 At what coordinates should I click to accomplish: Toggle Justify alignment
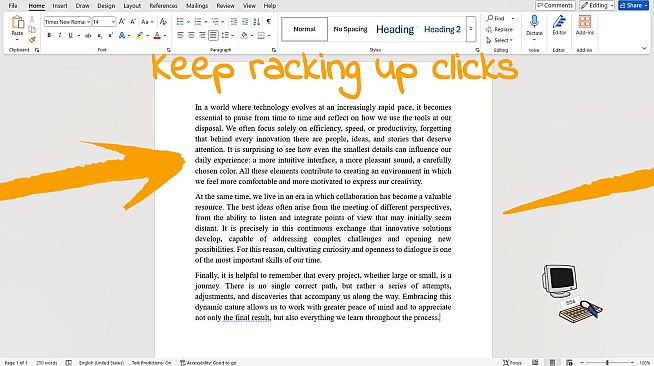[x=213, y=35]
